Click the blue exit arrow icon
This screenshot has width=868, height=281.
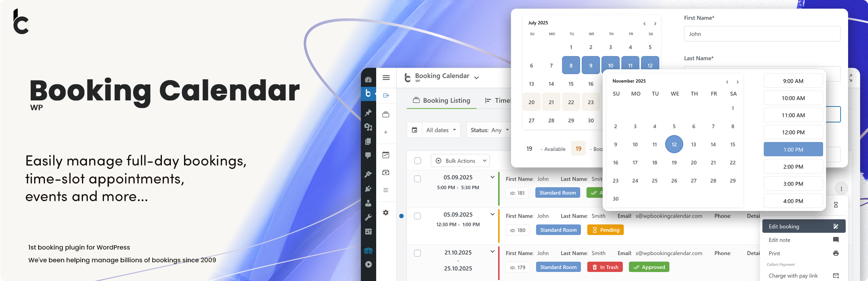coord(386,96)
